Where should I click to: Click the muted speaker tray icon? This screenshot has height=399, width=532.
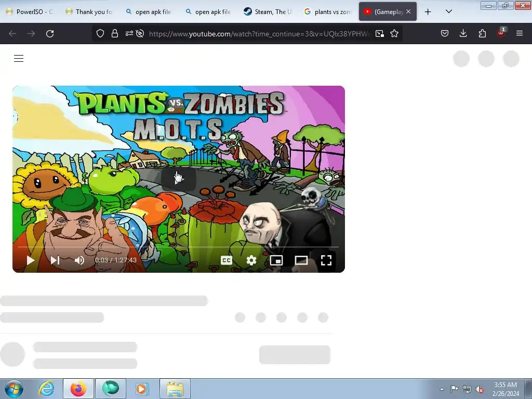tap(480, 389)
